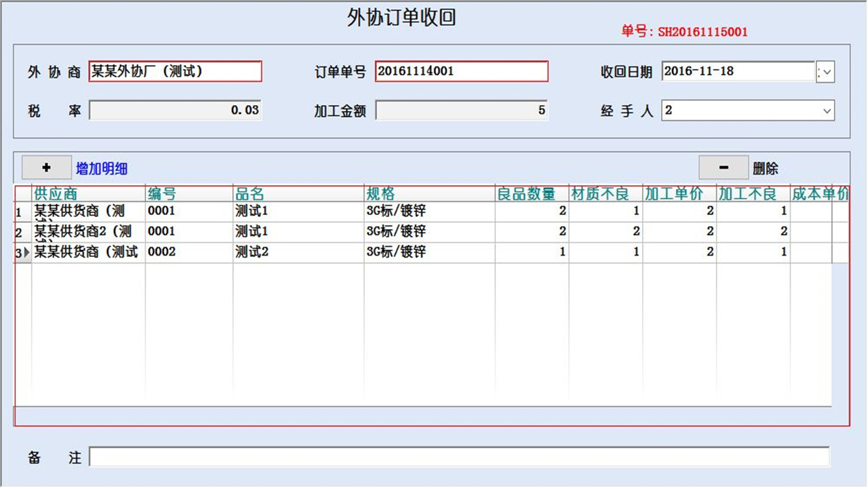Click the 编号 column header

coord(162,193)
